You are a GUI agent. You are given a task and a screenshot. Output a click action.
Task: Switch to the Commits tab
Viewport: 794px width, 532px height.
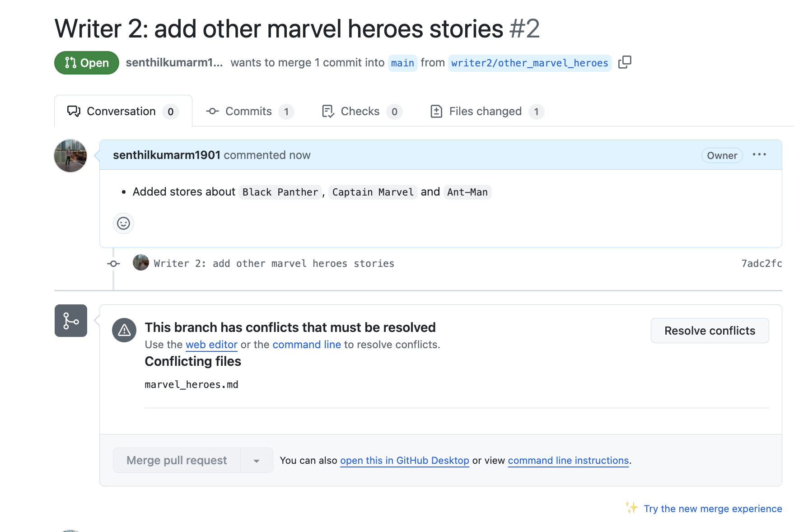[x=249, y=112]
